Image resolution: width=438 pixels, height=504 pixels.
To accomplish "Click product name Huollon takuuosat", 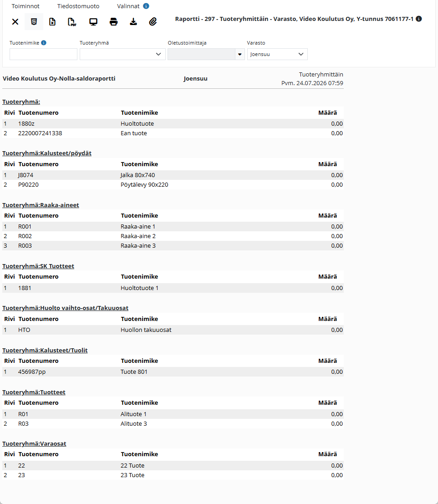I will click(x=146, y=330).
